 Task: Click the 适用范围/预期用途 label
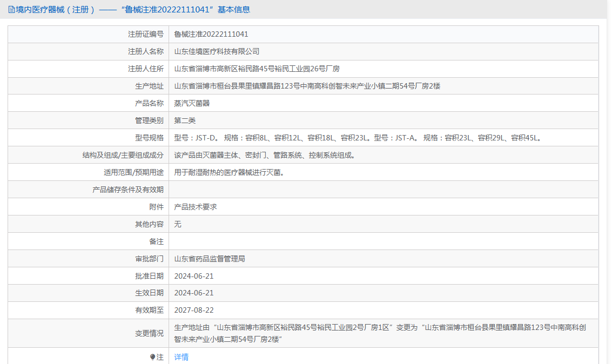pyautogui.click(x=133, y=172)
